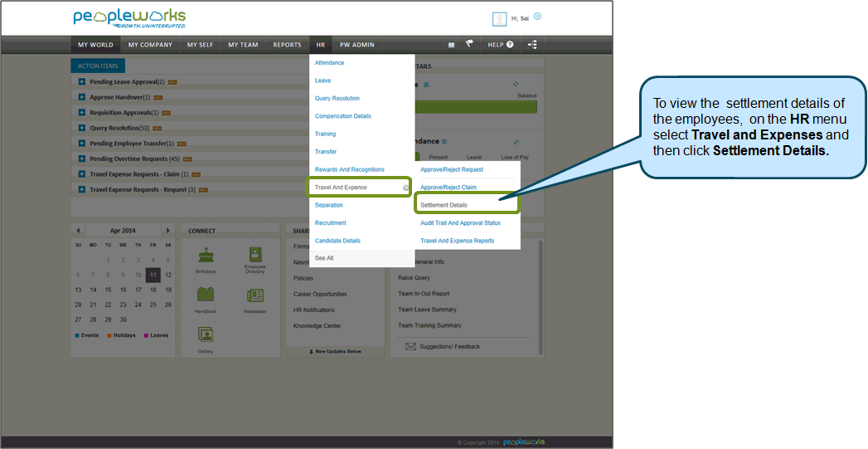Image resolution: width=868 pixels, height=449 pixels.
Task: Select Separation in HR menu
Action: click(x=329, y=205)
